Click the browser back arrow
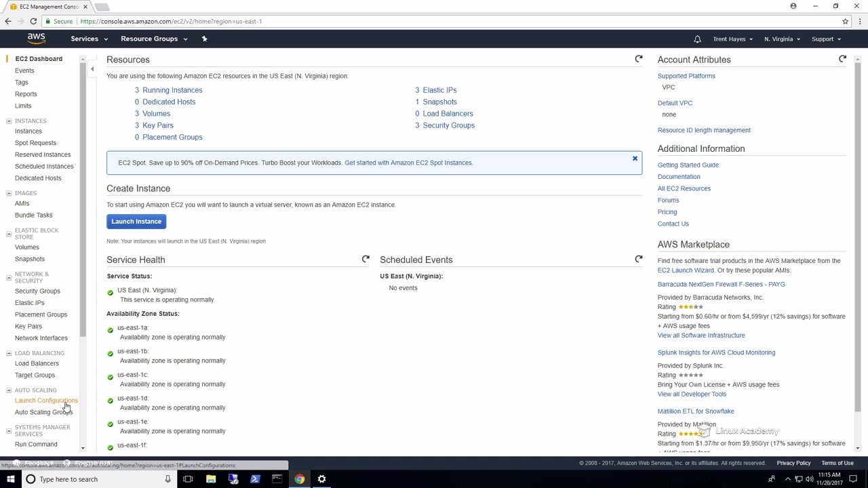This screenshot has height=488, width=868. point(8,21)
